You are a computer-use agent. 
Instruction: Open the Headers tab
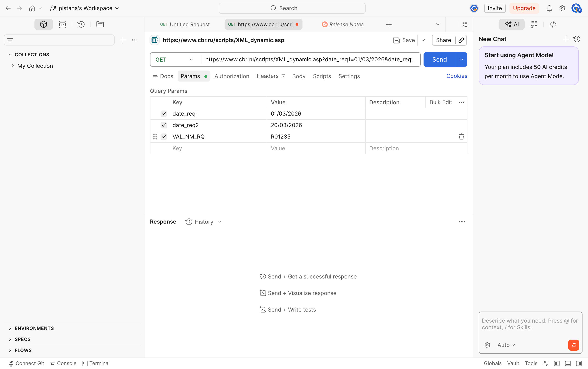pos(267,76)
